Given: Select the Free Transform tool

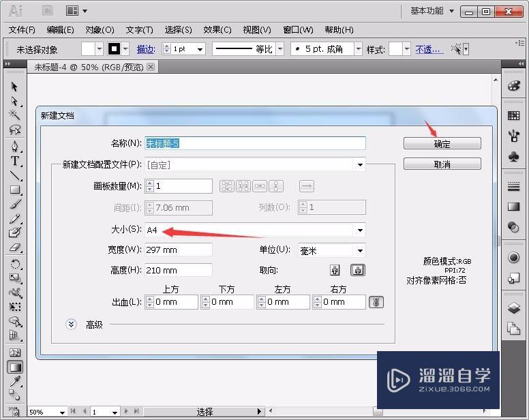Looking at the screenshot, I should click(x=14, y=307).
